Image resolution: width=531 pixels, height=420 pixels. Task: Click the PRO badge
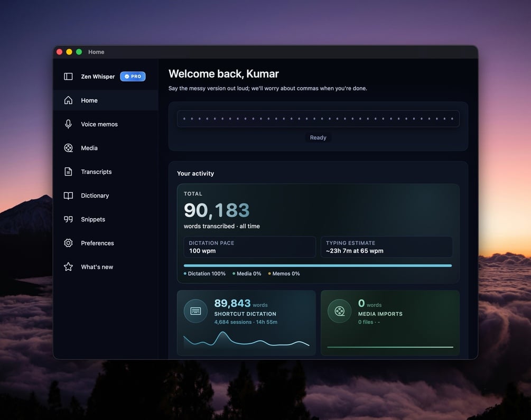(x=133, y=77)
